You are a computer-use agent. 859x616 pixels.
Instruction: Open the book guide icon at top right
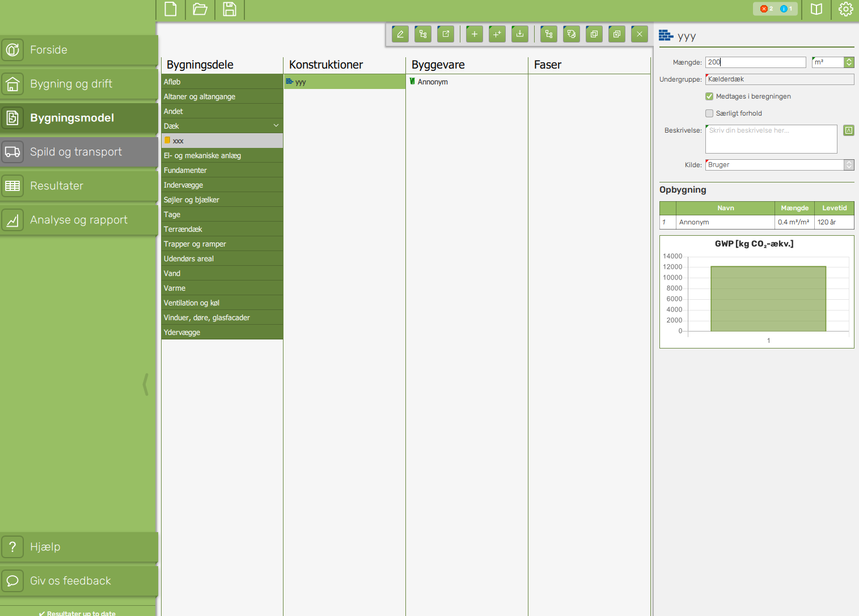pyautogui.click(x=816, y=9)
